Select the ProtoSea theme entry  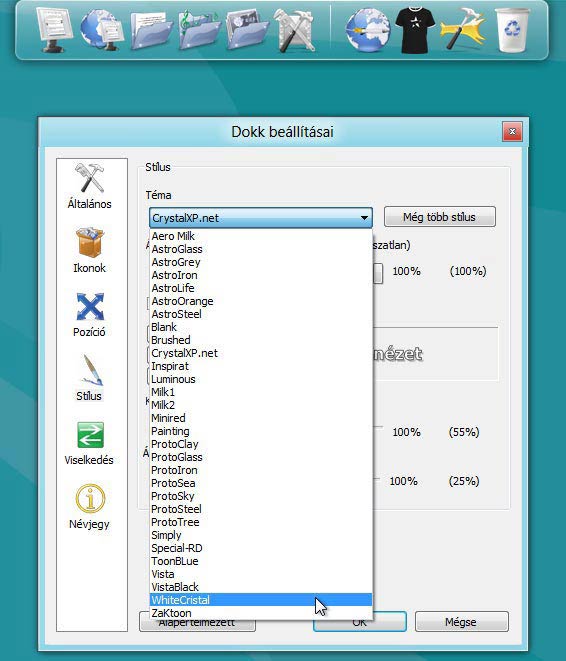261,483
